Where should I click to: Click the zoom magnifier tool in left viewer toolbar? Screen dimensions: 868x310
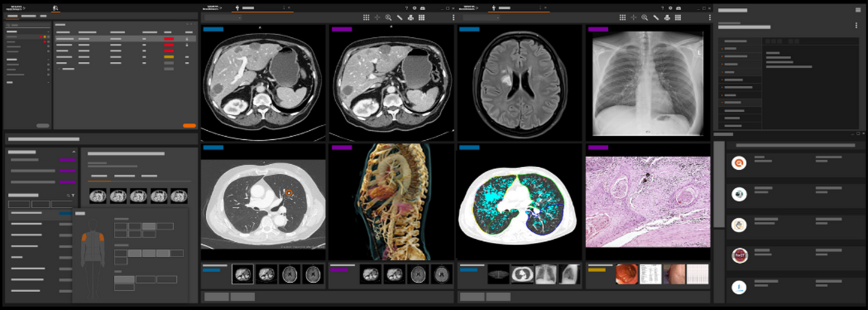pos(388,18)
